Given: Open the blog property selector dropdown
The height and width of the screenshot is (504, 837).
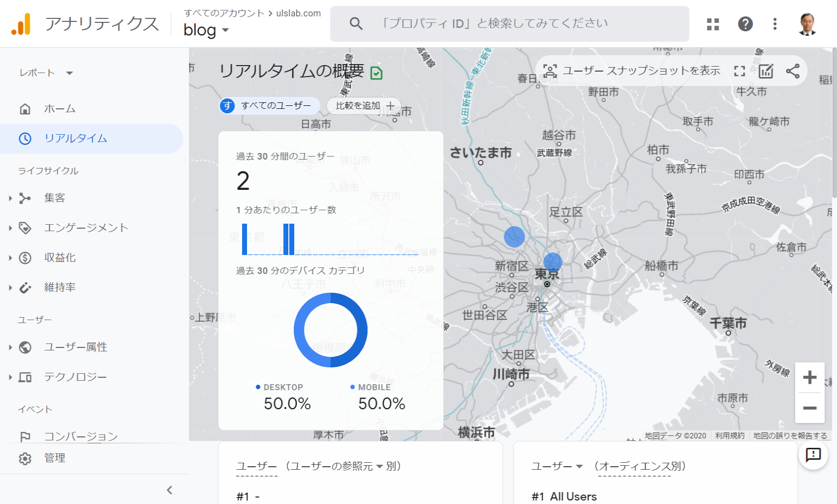Looking at the screenshot, I should tap(206, 30).
